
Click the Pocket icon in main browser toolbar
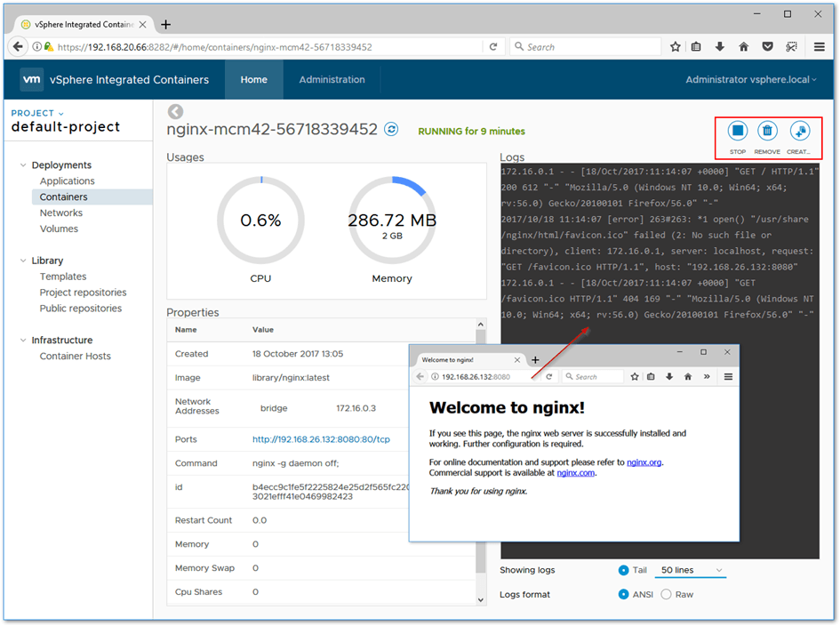click(x=768, y=46)
